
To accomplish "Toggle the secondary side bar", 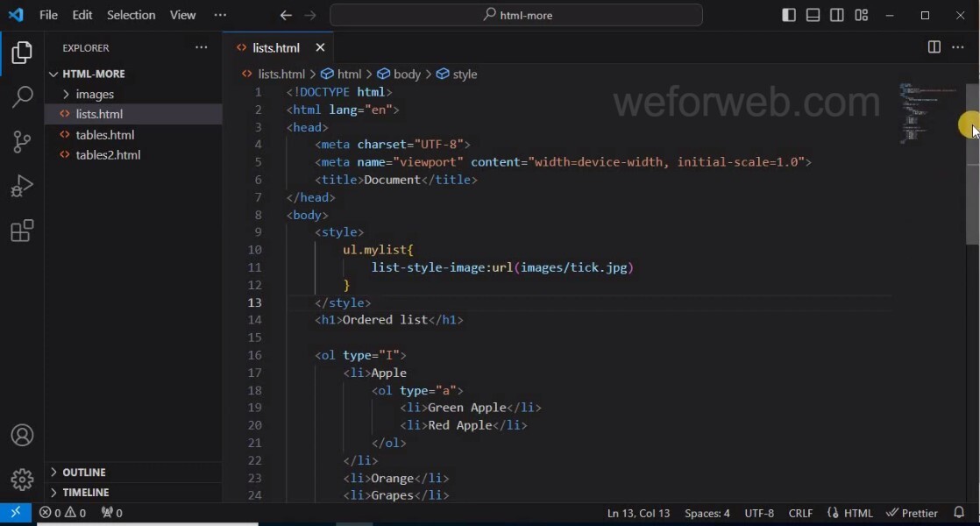I will 836,15.
